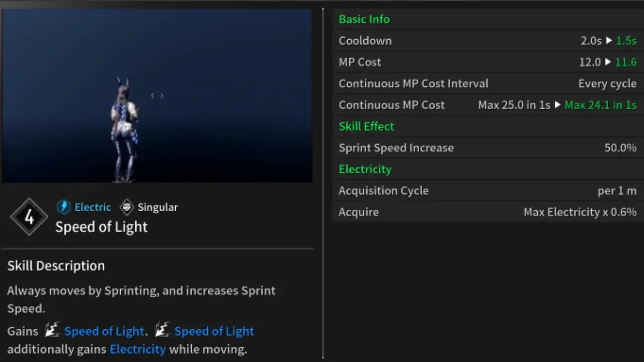
Task: Expand the Electricity stats section
Action: pos(365,169)
